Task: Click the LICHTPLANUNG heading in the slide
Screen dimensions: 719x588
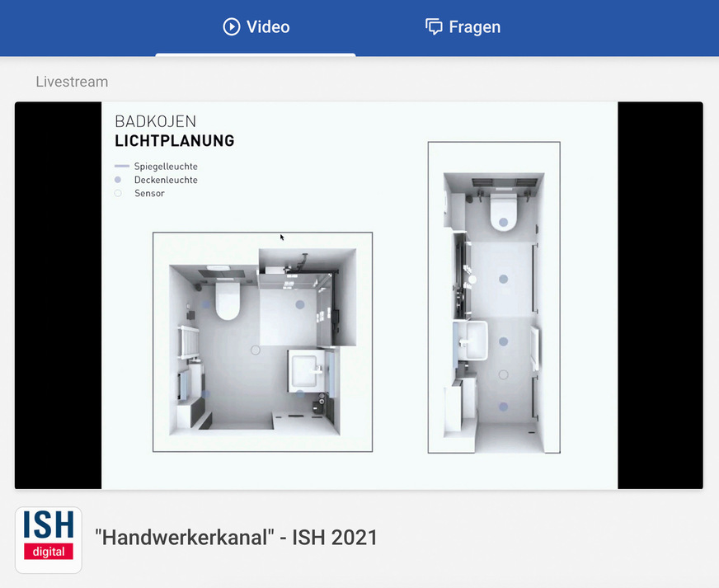Action: (174, 141)
